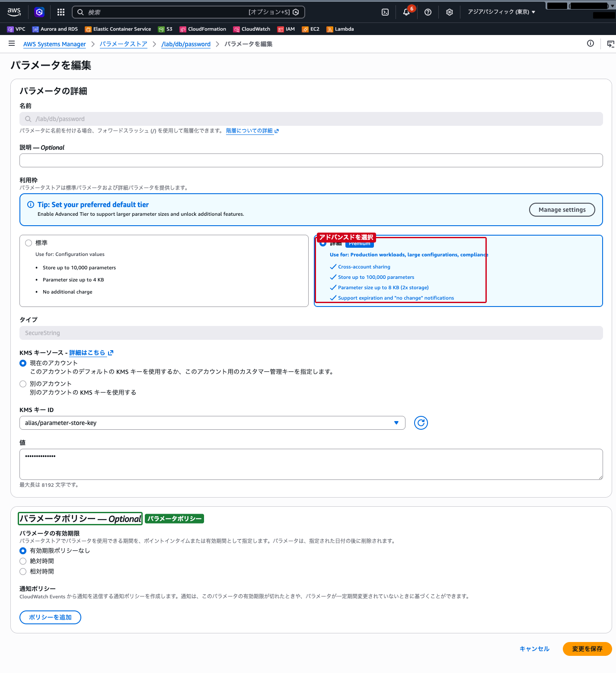This screenshot has width=616, height=690.
Task: Focus the 値 value text area
Action: [x=311, y=464]
